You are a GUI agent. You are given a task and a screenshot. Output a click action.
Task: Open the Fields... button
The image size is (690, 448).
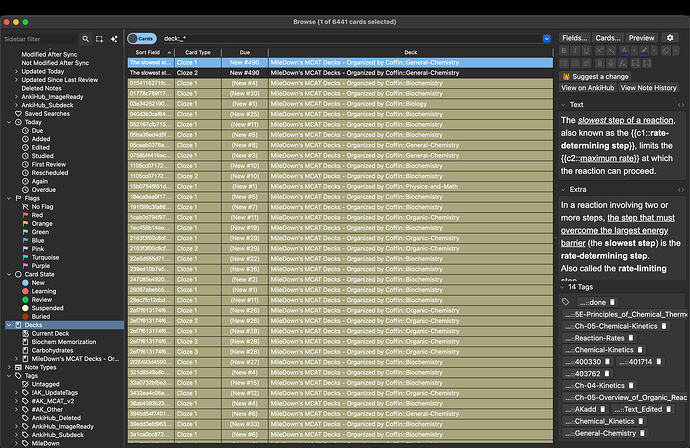point(575,38)
